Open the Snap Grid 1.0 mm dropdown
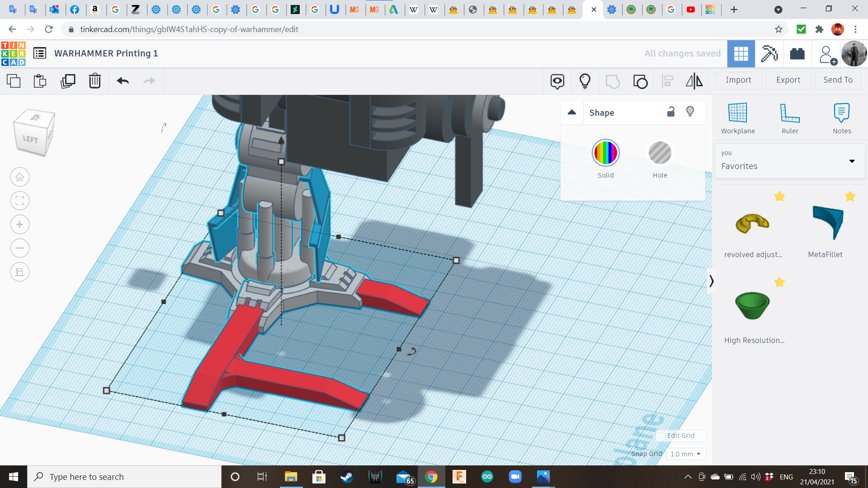Image resolution: width=868 pixels, height=488 pixels. 685,454
